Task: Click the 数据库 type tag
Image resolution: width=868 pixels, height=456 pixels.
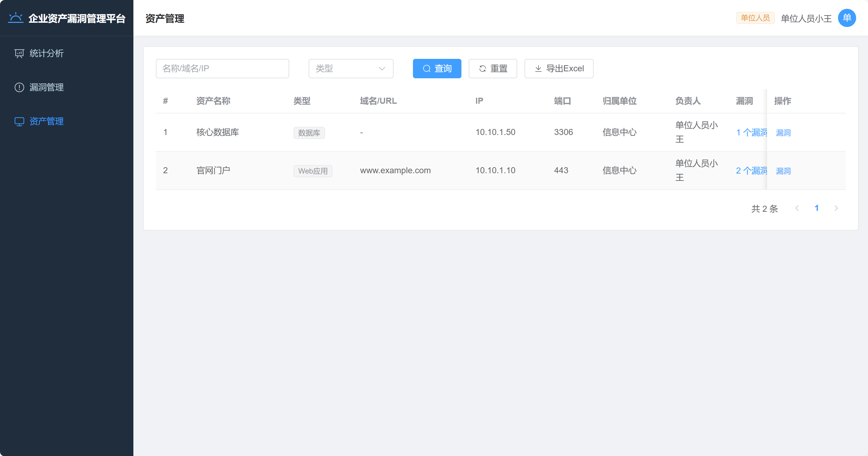Action: (309, 133)
